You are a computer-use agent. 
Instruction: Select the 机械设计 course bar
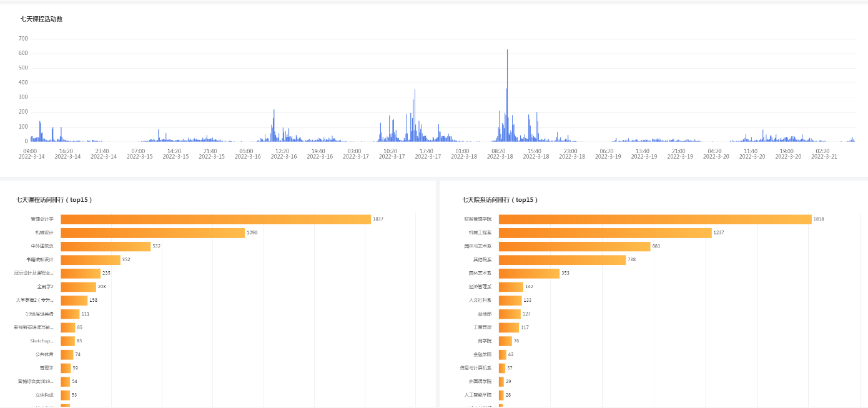[152, 233]
